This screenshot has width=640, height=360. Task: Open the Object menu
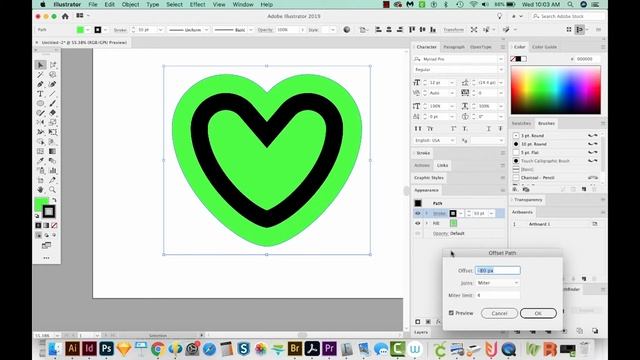point(130,4)
